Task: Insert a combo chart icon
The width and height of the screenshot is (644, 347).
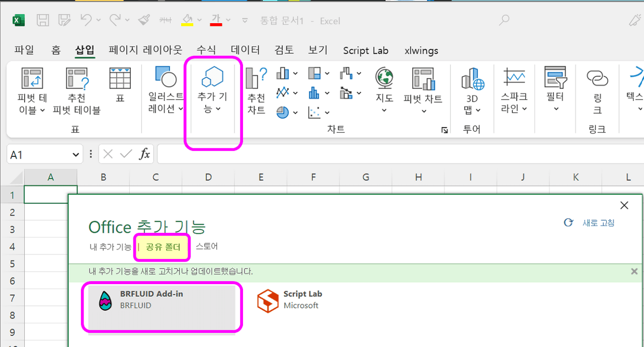Action: point(346,93)
